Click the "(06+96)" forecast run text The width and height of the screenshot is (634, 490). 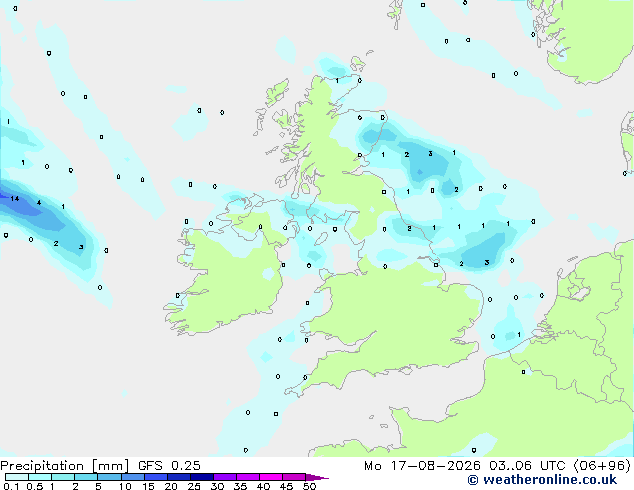tap(602, 466)
